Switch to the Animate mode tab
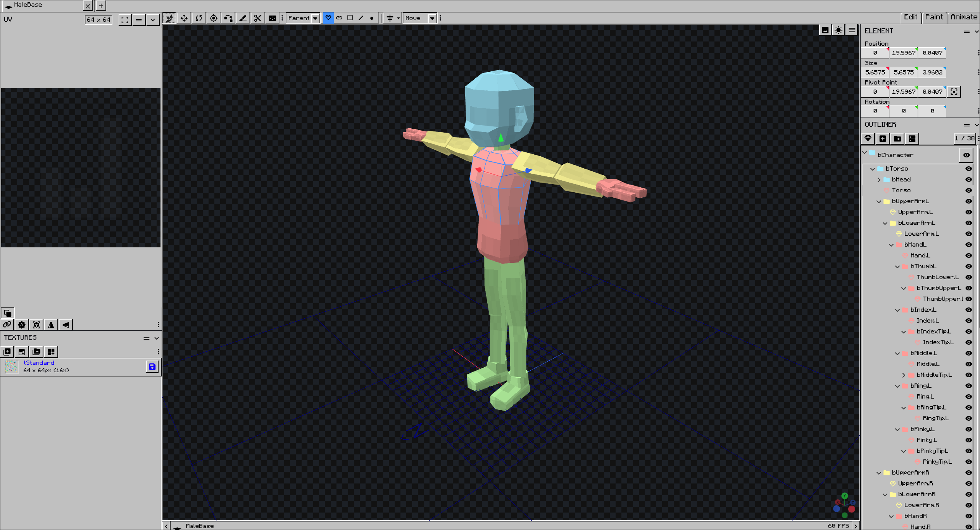Screen dimensions: 980x530 pos(964,17)
